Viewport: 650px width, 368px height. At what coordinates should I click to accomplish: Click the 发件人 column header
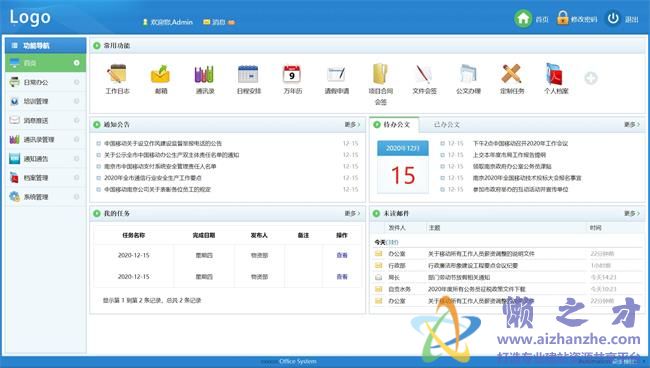(397, 228)
